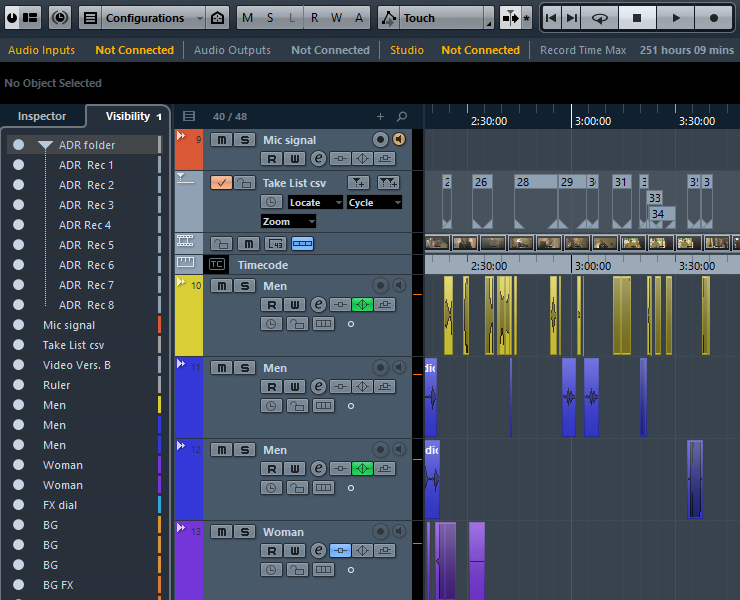This screenshot has height=600, width=740.
Task: Toggle show thumbnails on video track
Action: click(x=302, y=243)
